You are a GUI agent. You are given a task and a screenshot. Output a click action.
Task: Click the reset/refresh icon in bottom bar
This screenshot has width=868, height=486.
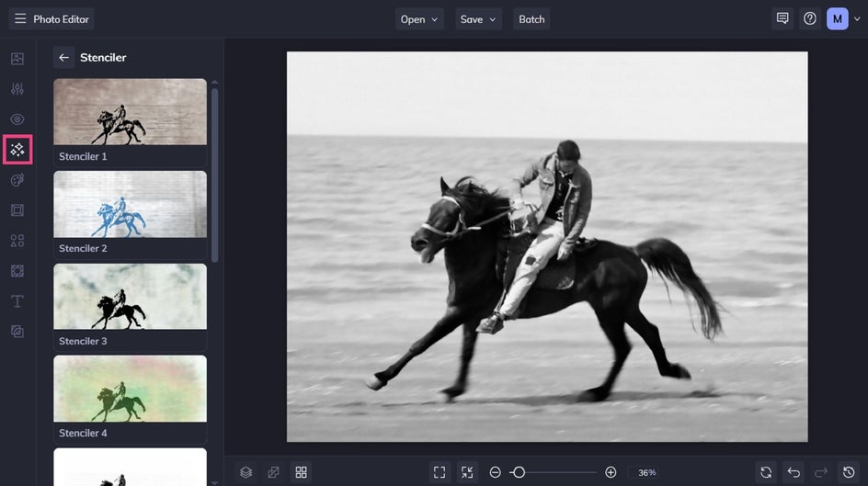tap(766, 472)
